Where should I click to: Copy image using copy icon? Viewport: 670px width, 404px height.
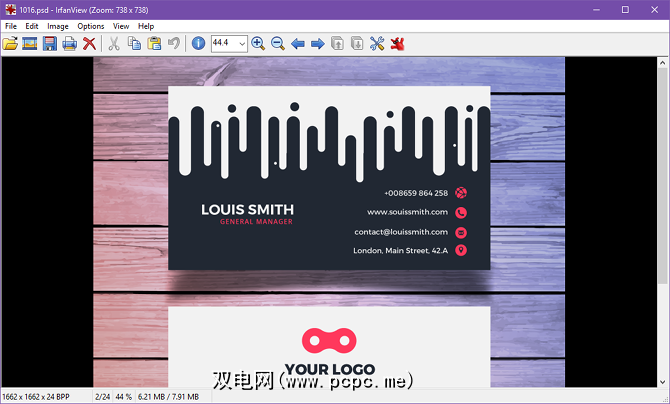pos(134,43)
